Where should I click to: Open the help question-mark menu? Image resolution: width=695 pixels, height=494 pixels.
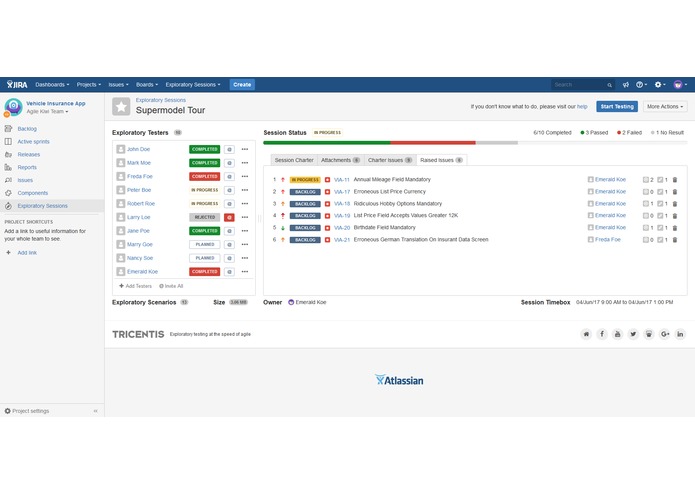tap(641, 85)
